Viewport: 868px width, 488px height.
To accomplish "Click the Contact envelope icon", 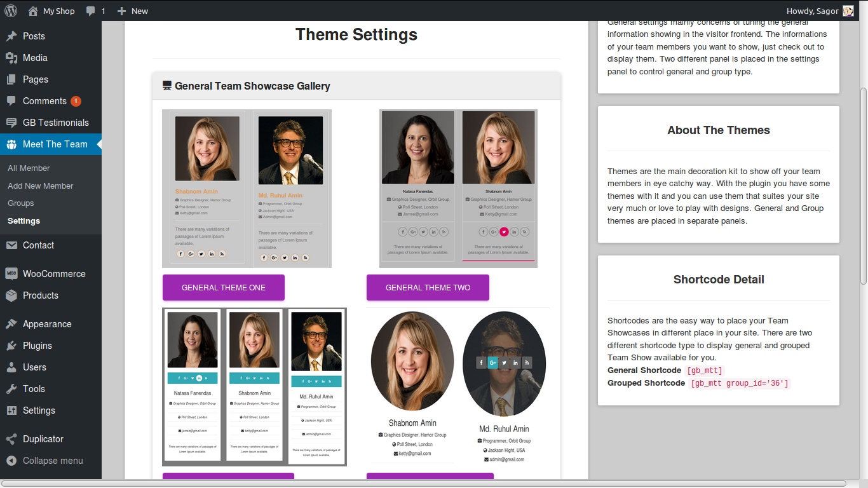I will pyautogui.click(x=11, y=245).
